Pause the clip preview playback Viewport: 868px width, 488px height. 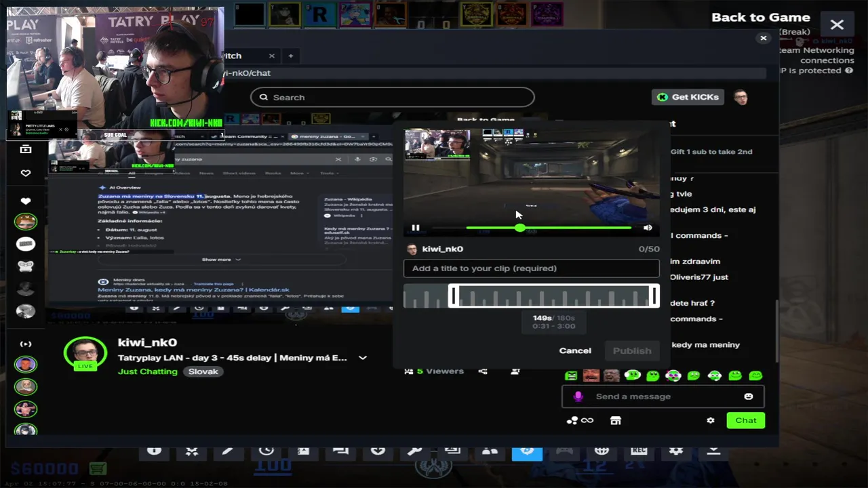416,228
